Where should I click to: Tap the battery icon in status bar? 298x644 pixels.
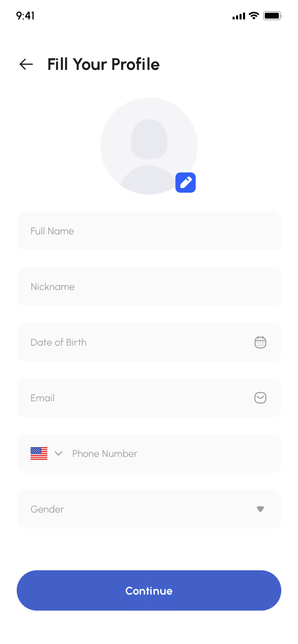(x=272, y=16)
